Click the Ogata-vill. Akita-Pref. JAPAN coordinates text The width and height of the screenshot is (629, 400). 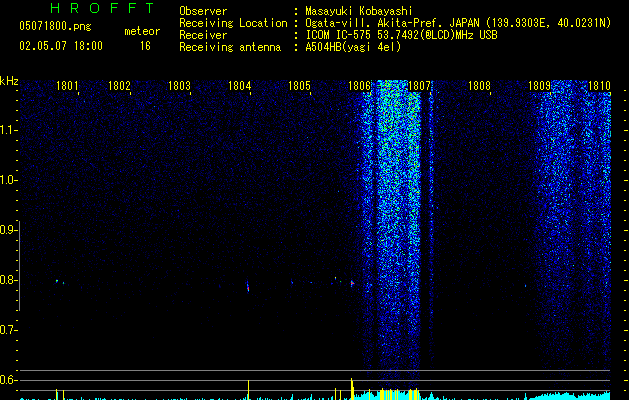pyautogui.click(x=458, y=23)
